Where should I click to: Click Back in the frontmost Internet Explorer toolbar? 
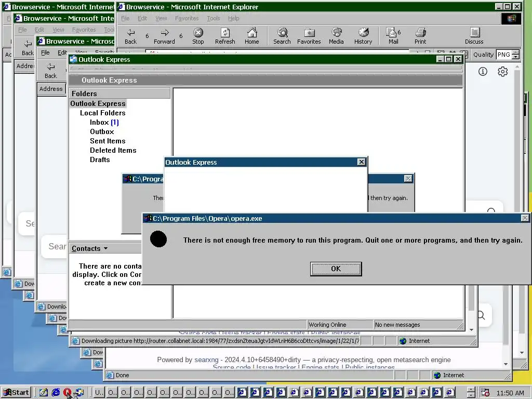pos(130,36)
